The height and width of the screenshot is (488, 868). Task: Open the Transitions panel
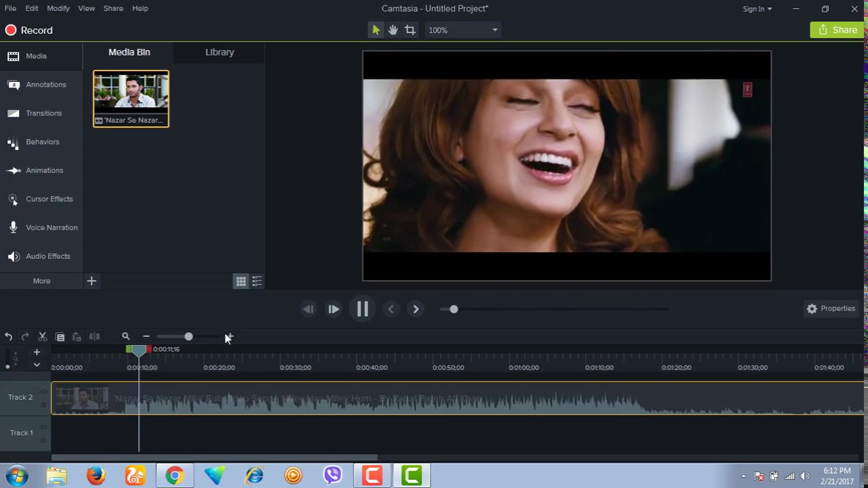pos(41,113)
